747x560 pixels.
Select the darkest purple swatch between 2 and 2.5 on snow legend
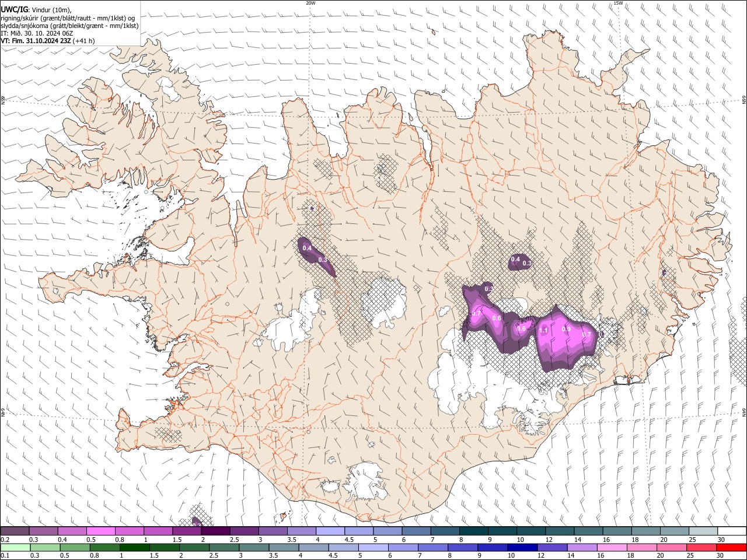215,531
